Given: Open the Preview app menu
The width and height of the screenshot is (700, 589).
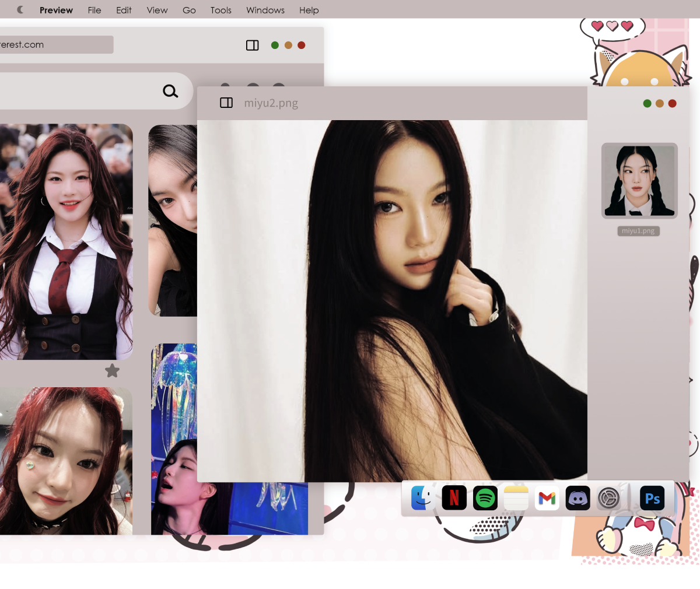Looking at the screenshot, I should [x=56, y=10].
